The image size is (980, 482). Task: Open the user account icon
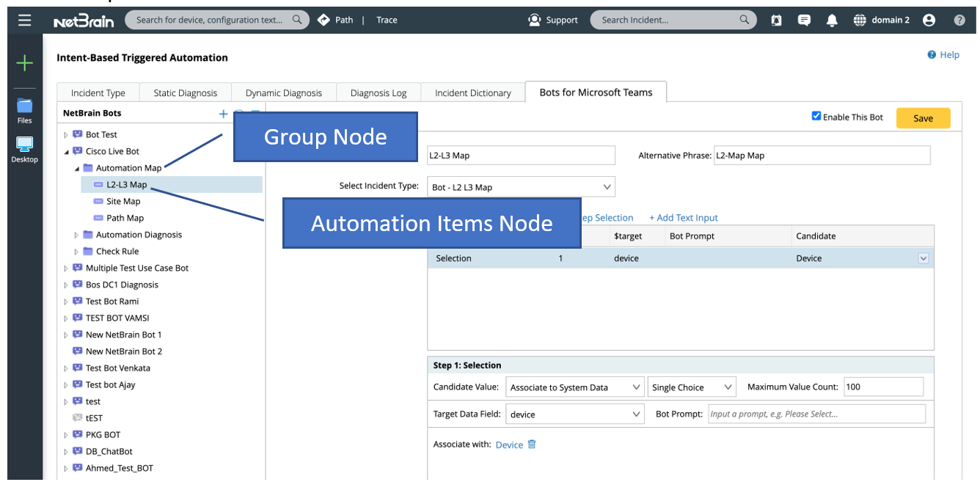coord(929,21)
